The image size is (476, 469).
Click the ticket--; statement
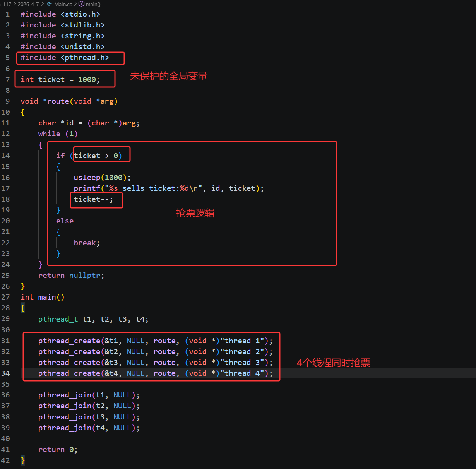pyautogui.click(x=93, y=199)
